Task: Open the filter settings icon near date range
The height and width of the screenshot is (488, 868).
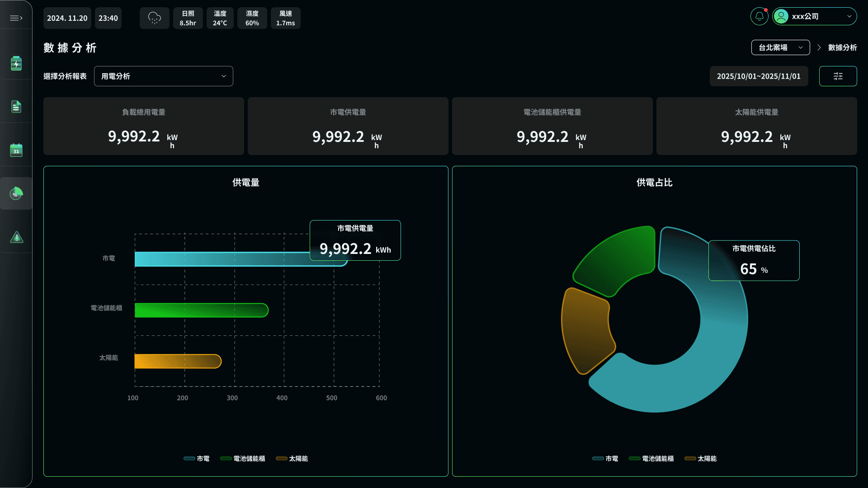Action: pyautogui.click(x=838, y=76)
